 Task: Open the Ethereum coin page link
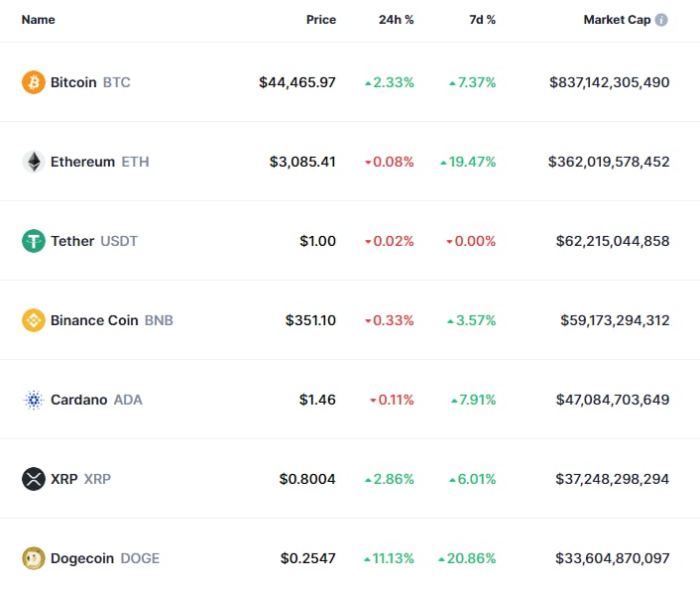[x=82, y=162]
